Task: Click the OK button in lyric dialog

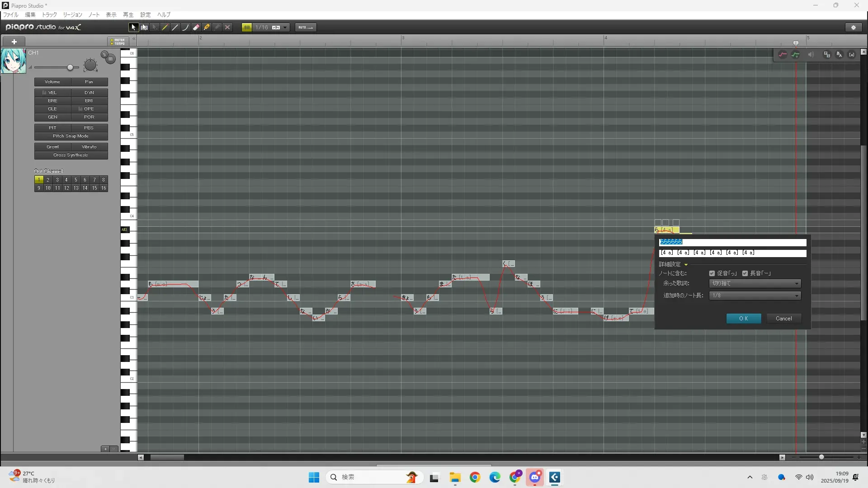Action: (744, 319)
